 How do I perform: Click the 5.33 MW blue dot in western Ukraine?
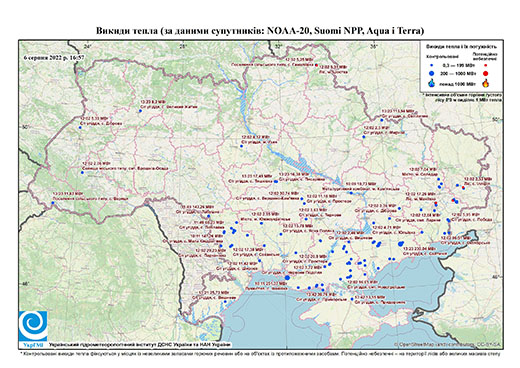[80, 127]
